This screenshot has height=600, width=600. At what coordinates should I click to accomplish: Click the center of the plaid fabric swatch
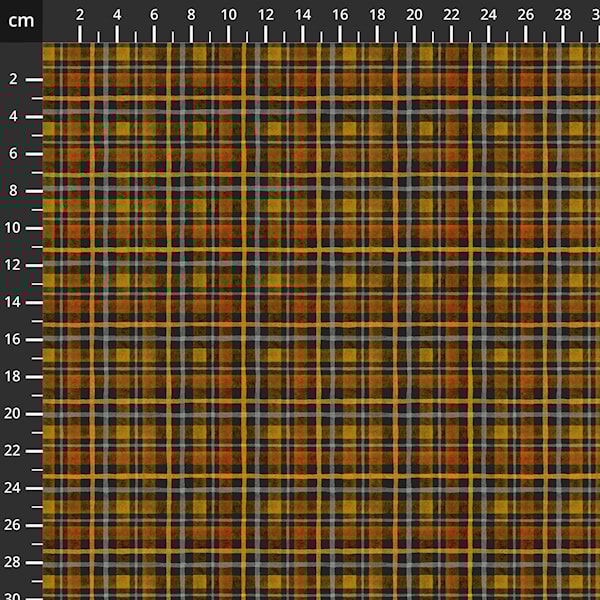pos(321,321)
